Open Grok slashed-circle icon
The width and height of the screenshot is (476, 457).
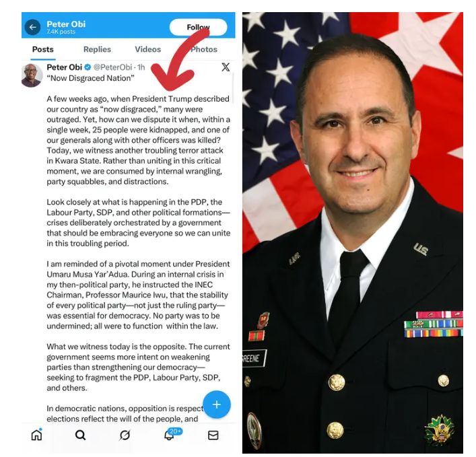[x=125, y=435]
